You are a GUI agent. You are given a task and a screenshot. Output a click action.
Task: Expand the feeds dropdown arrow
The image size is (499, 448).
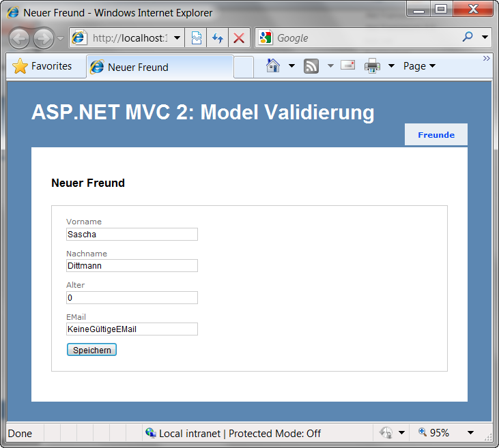click(x=330, y=66)
